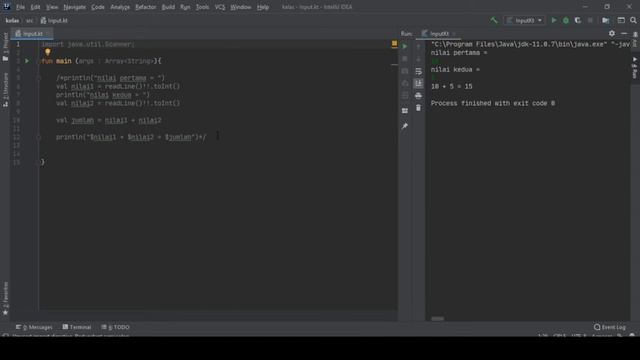
Task: Open the Terminal tool window
Action: (77, 327)
